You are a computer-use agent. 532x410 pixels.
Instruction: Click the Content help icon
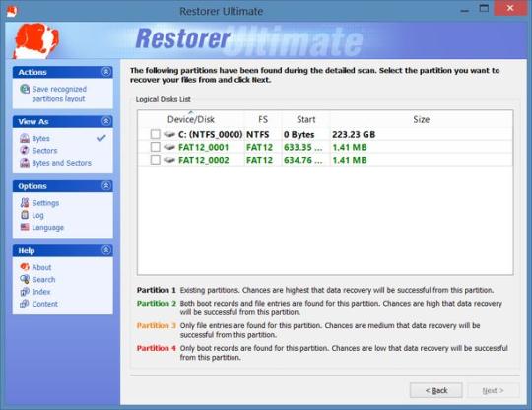tap(25, 304)
